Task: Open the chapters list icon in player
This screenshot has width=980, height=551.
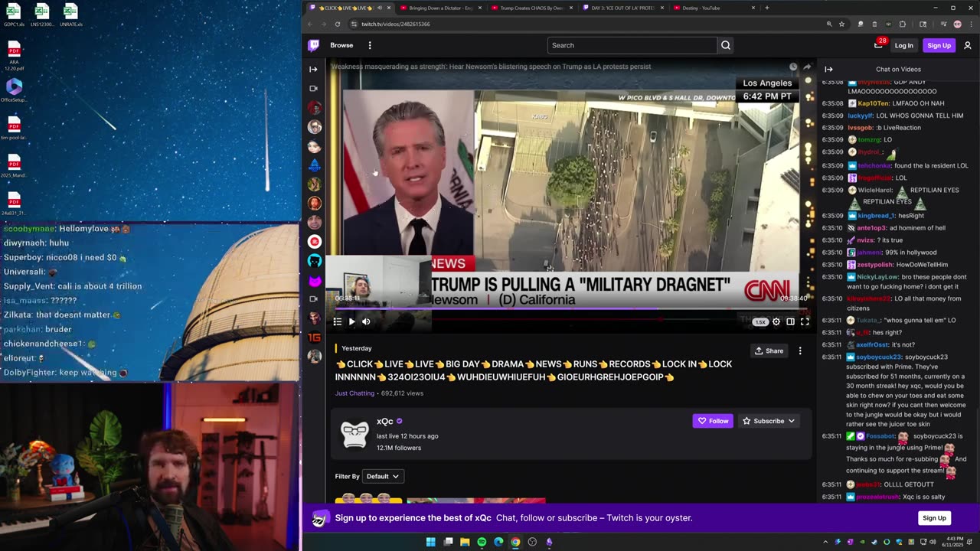Action: pos(337,321)
